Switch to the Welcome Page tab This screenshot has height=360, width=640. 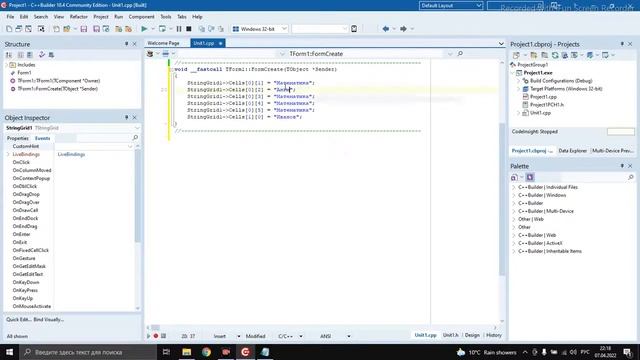pyautogui.click(x=164, y=43)
